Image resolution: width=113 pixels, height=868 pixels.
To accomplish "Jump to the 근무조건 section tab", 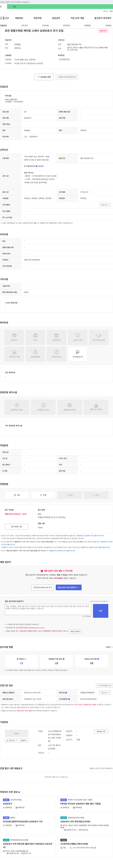I will [24, 26].
